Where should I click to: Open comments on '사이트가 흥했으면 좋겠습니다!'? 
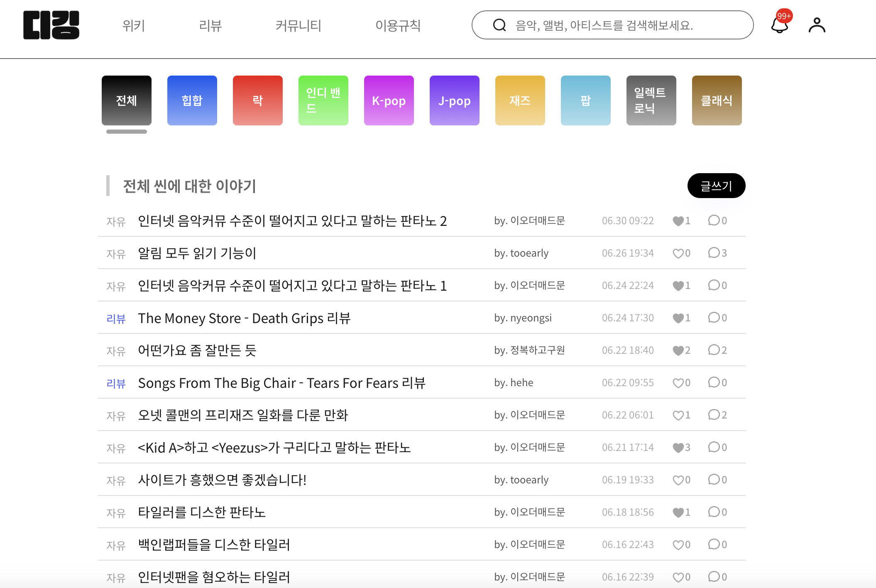714,479
